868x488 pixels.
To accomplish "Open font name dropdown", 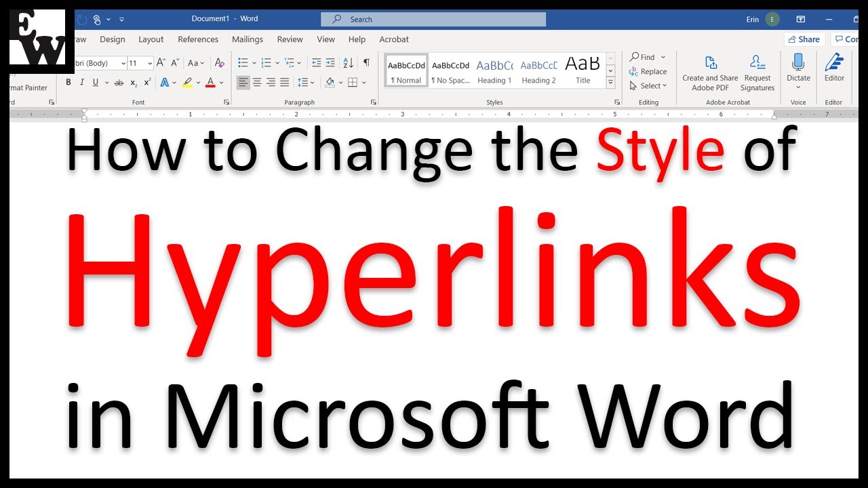I will pos(123,63).
